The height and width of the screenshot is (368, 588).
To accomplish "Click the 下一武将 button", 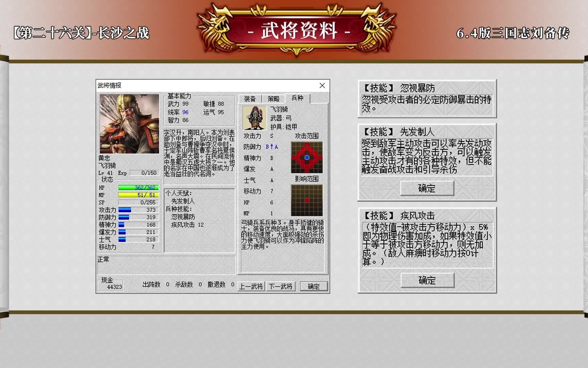I will [x=281, y=286].
